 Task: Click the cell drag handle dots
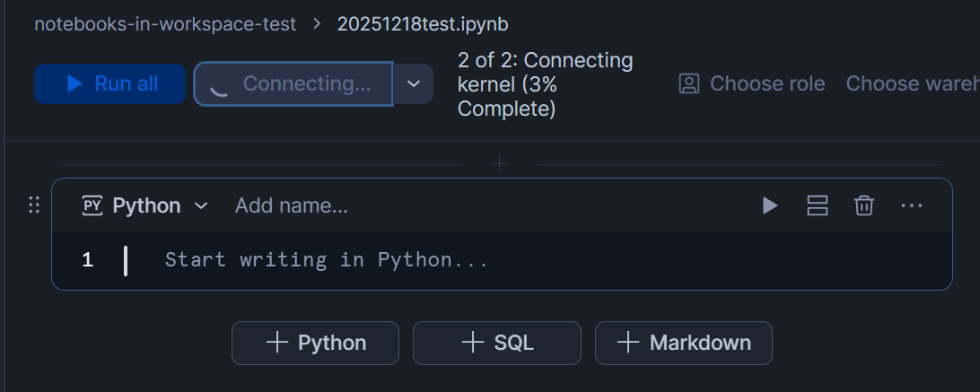[34, 205]
